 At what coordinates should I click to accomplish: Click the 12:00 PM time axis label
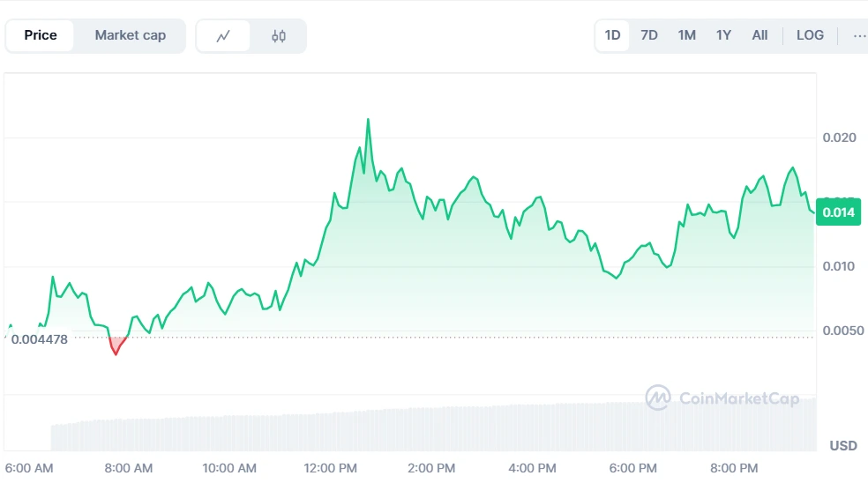point(331,468)
